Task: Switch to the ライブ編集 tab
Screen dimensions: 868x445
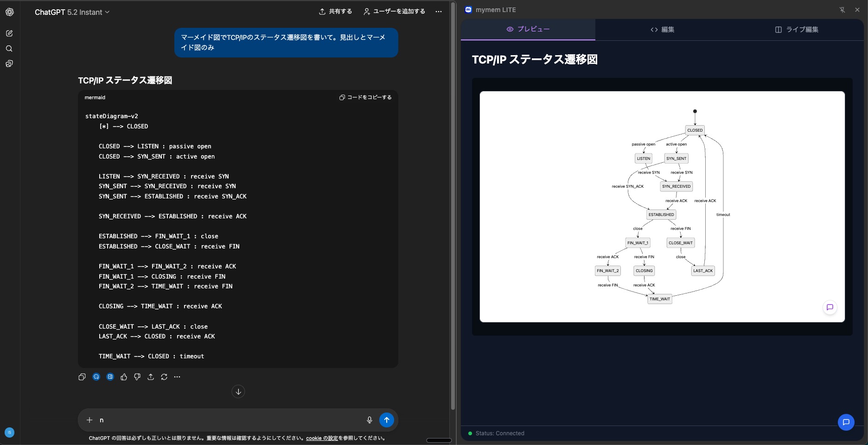Action: [797, 30]
